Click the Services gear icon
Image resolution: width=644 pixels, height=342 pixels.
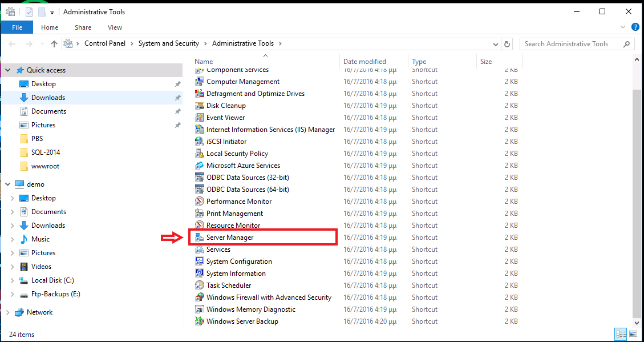(x=200, y=249)
